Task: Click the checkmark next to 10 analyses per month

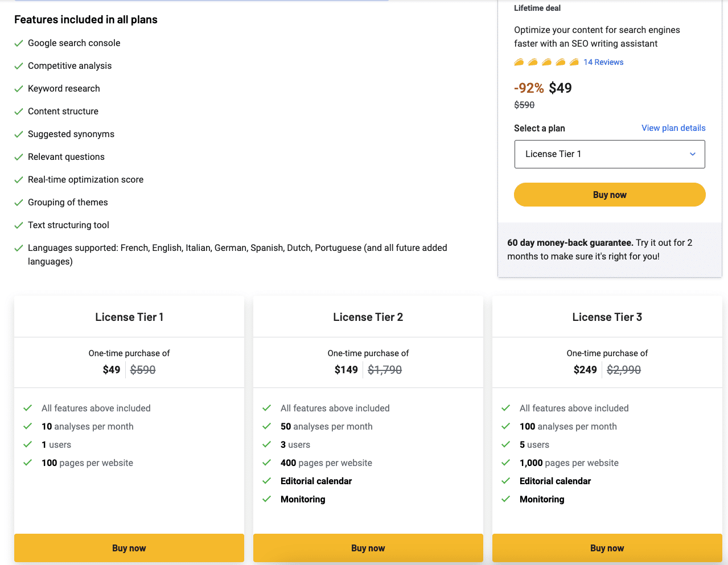Action: tap(27, 426)
